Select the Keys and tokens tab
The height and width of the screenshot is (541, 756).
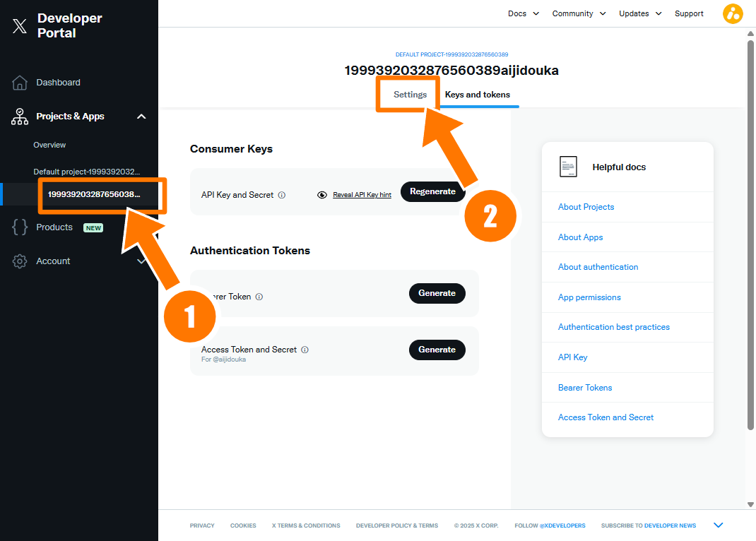(x=478, y=95)
